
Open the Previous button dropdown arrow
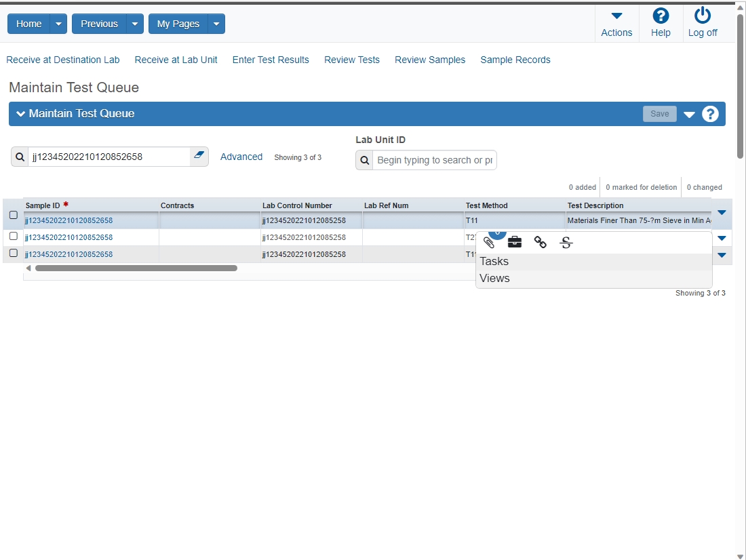tap(135, 24)
